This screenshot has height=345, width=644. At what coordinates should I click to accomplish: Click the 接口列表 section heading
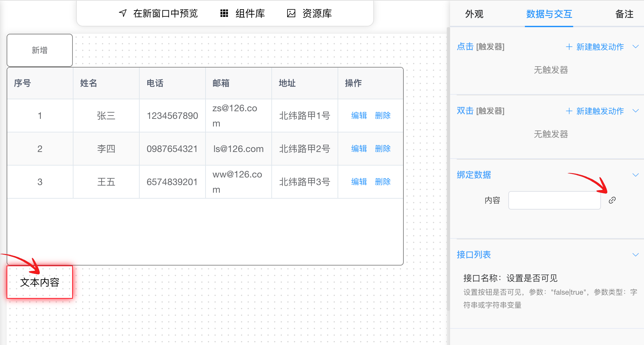coord(474,255)
